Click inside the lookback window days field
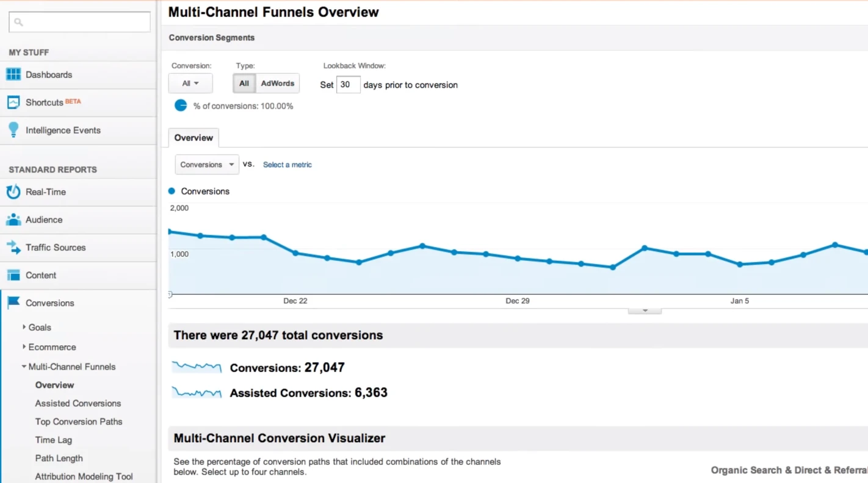This screenshot has width=868, height=483. pos(347,85)
